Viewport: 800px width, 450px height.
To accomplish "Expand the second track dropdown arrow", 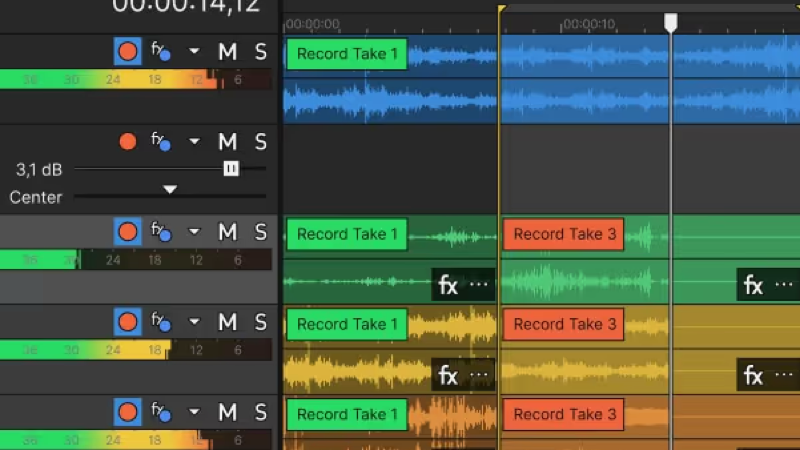I will 194,141.
